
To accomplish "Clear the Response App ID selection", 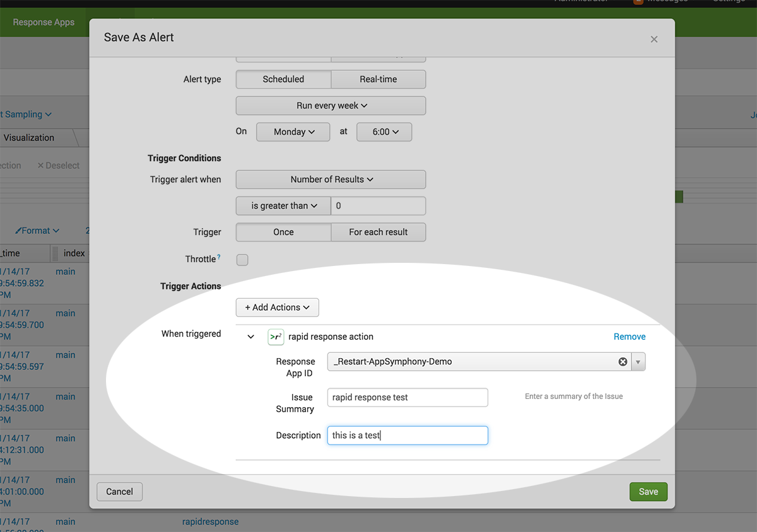I will click(x=623, y=362).
